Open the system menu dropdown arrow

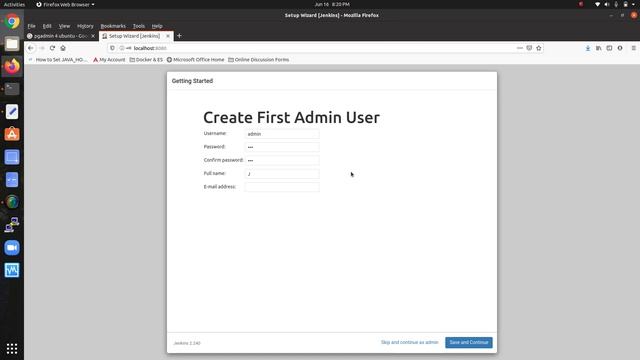pyautogui.click(x=634, y=4)
